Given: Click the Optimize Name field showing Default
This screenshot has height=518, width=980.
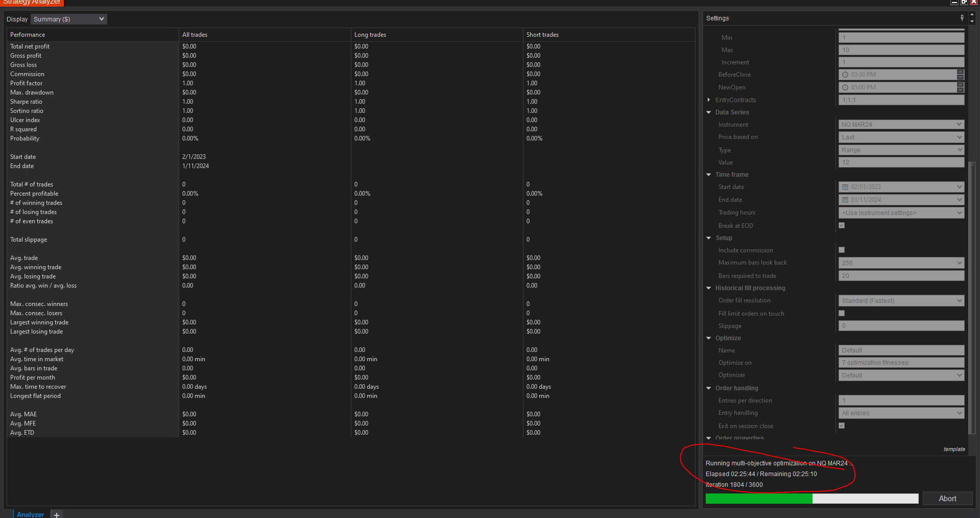Looking at the screenshot, I should (901, 350).
